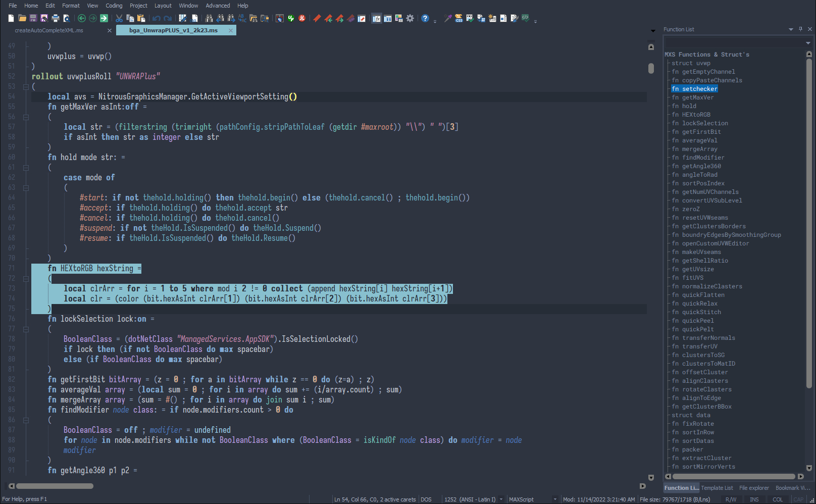Create a new file from the toolbar
816x504 pixels.
(x=11, y=18)
